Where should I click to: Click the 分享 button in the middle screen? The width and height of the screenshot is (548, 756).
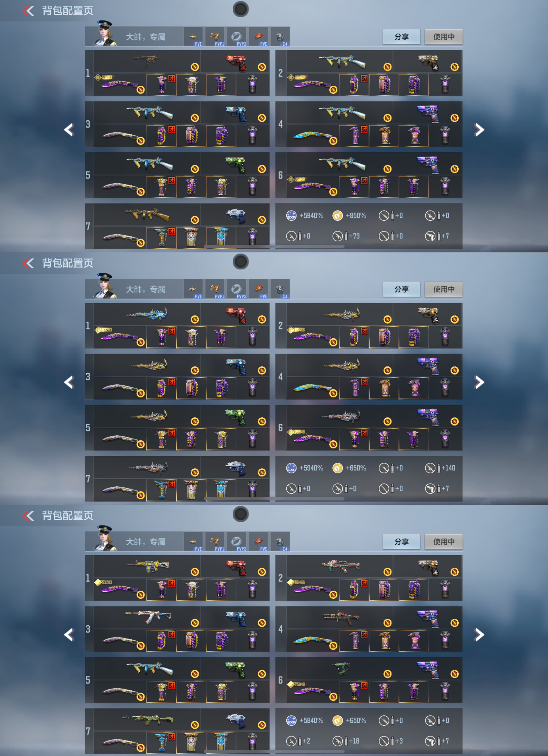(x=401, y=289)
